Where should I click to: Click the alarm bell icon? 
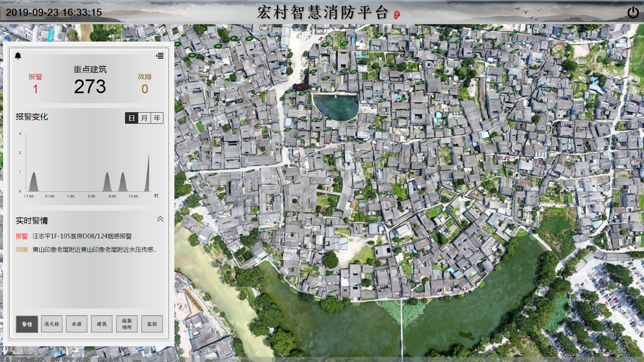coord(18,56)
